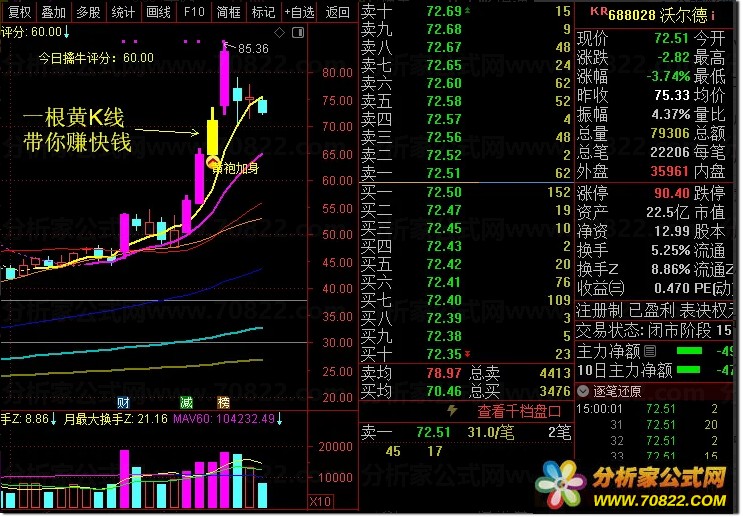Click the info icon beside 沃尔德
The width and height of the screenshot is (743, 517).
click(713, 16)
